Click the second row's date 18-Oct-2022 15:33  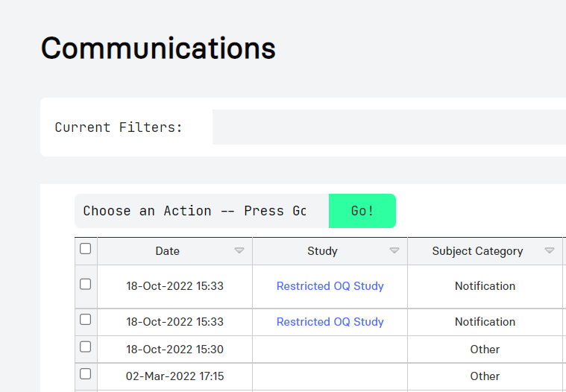tap(174, 322)
